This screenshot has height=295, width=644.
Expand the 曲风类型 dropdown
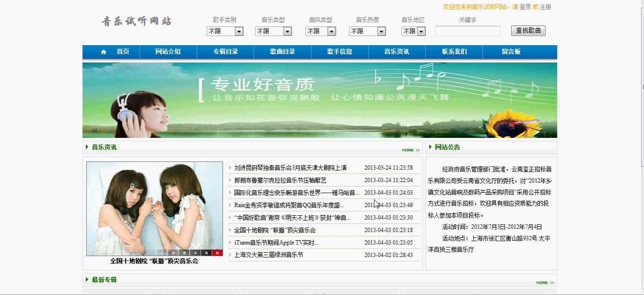321,31
